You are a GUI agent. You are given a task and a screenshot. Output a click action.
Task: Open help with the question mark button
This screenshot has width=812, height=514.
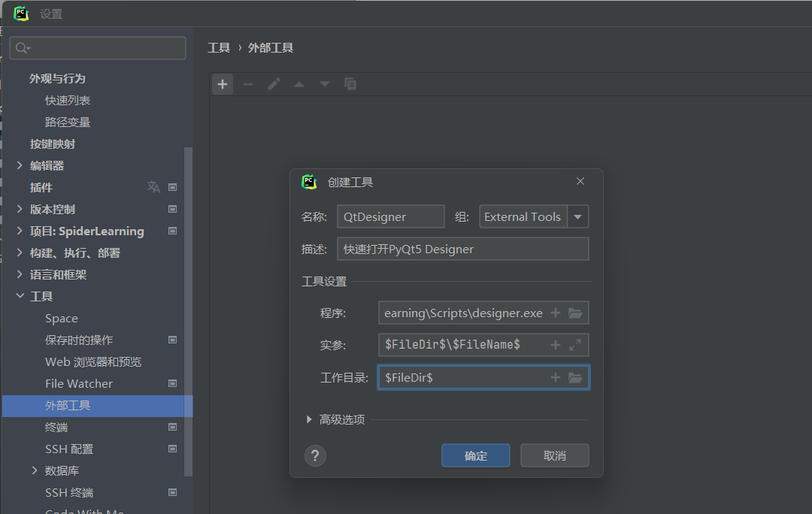[315, 455]
